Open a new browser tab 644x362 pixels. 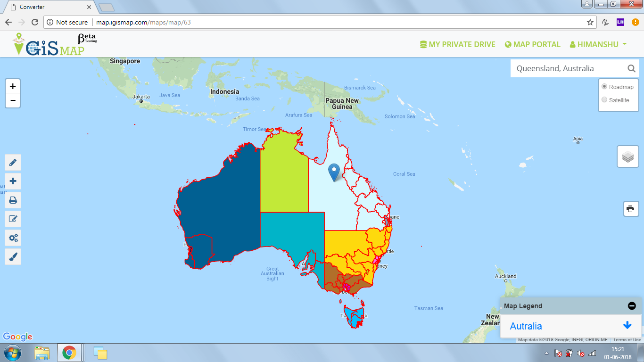coord(107,7)
